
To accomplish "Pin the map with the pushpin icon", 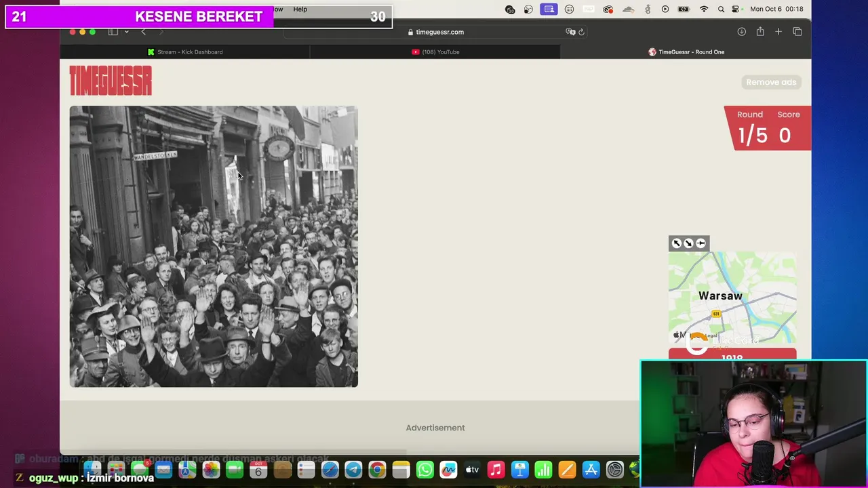I will (701, 243).
